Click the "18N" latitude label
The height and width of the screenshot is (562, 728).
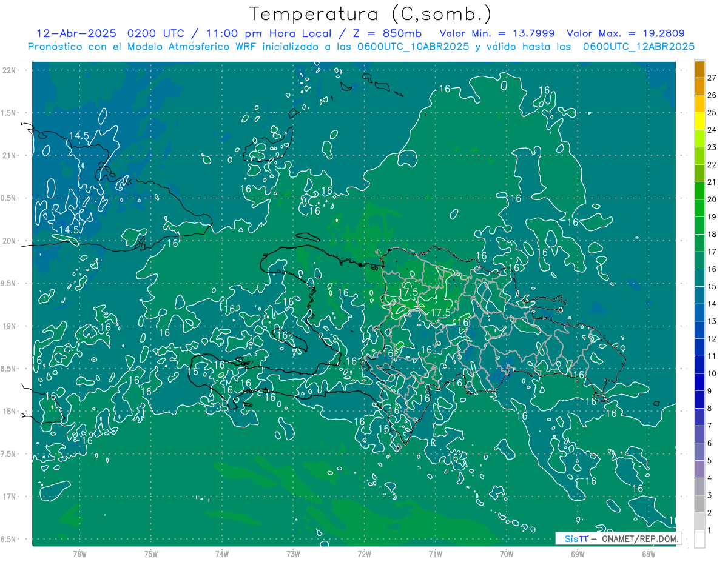(8, 411)
